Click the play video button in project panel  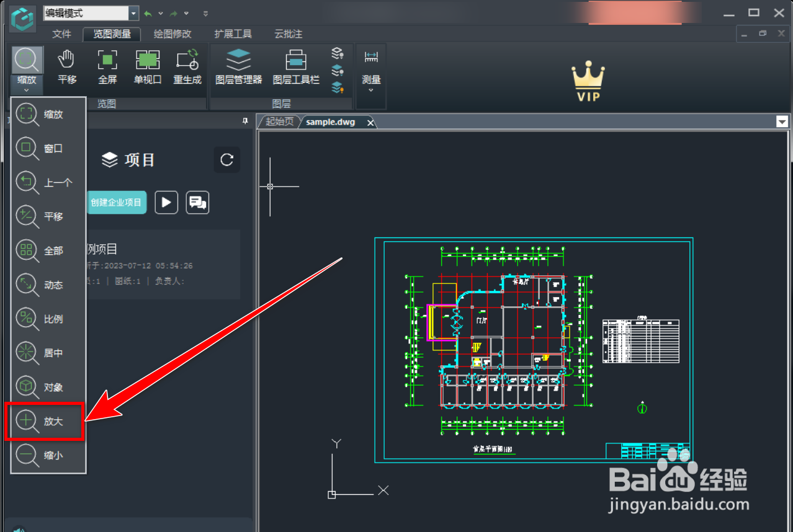166,202
